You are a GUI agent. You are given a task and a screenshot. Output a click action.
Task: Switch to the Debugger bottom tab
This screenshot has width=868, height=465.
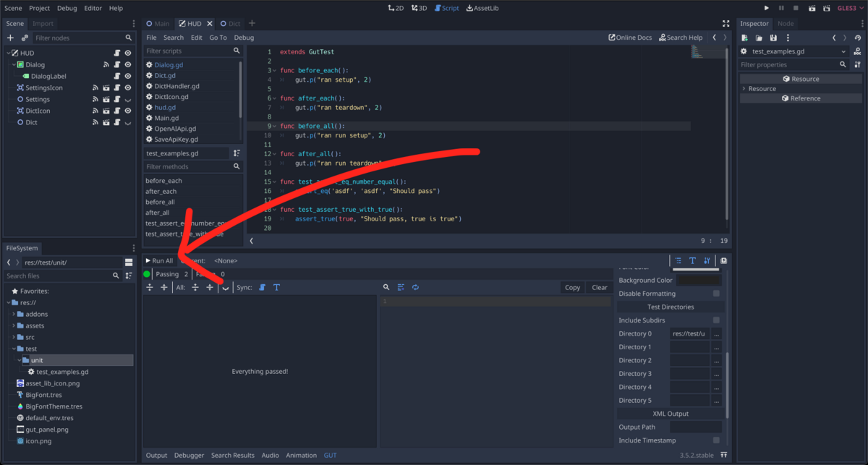(189, 455)
